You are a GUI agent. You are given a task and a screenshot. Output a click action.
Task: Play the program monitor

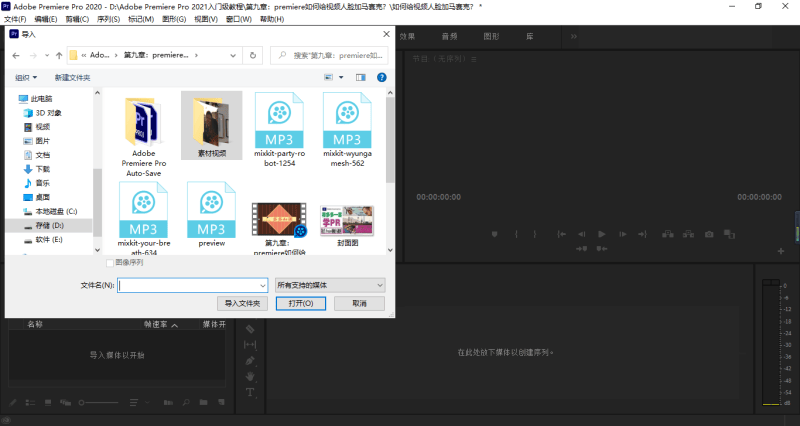[602, 234]
